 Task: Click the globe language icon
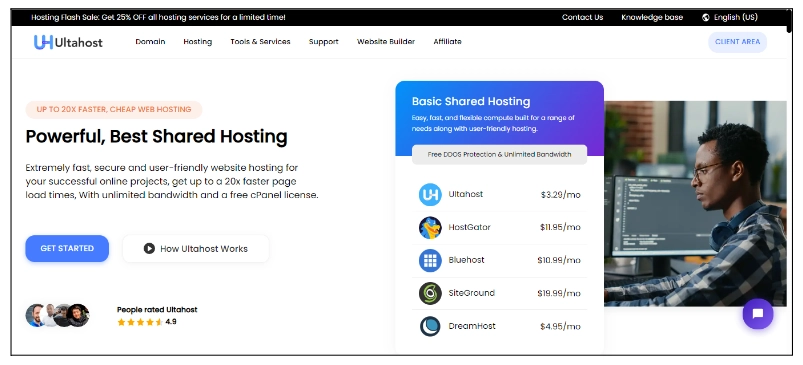[x=706, y=17]
